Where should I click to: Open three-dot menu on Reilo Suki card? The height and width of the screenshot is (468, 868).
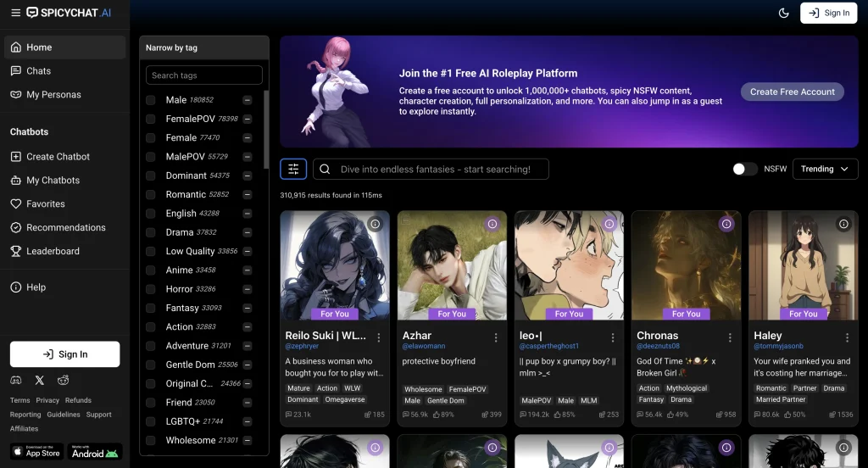click(379, 337)
